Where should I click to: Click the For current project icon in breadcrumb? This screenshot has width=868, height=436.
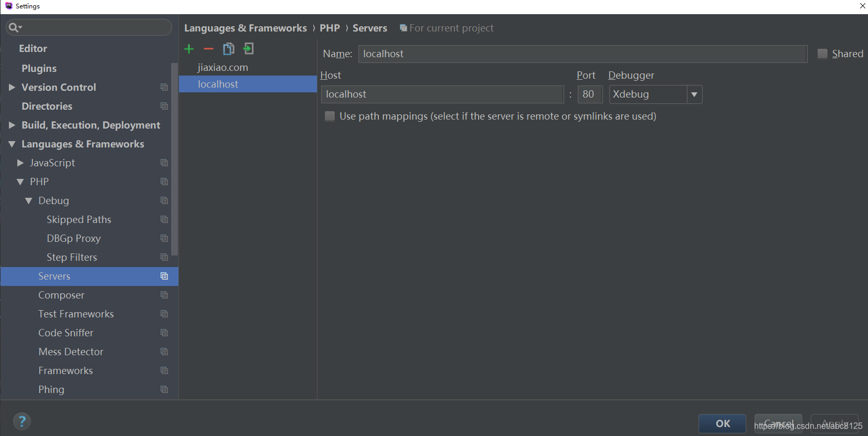(x=403, y=28)
